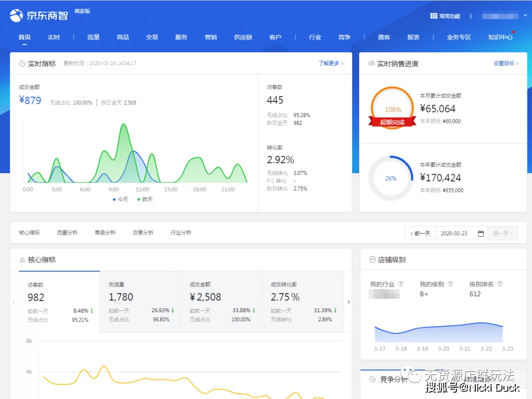Click the calendar icon in date field

point(481,234)
